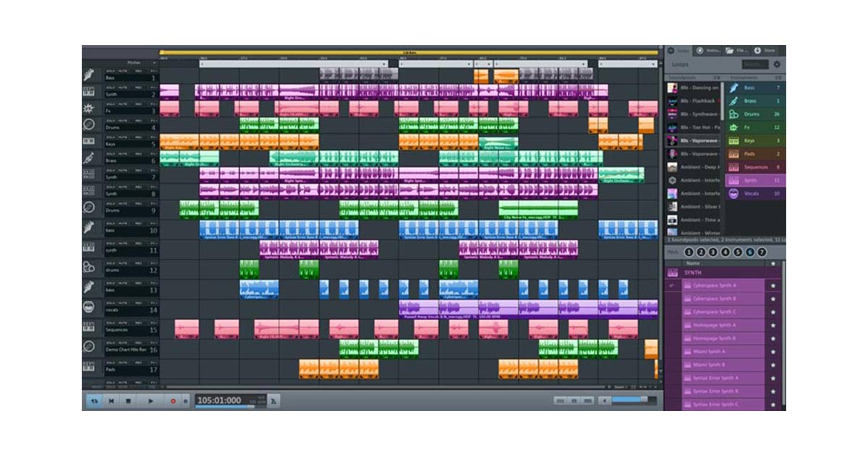
Task: Click the Sequences icon on track 15
Action: 89,327
